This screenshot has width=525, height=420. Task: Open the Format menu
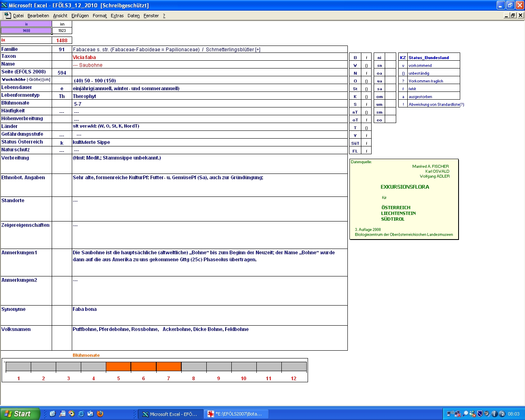click(100, 16)
